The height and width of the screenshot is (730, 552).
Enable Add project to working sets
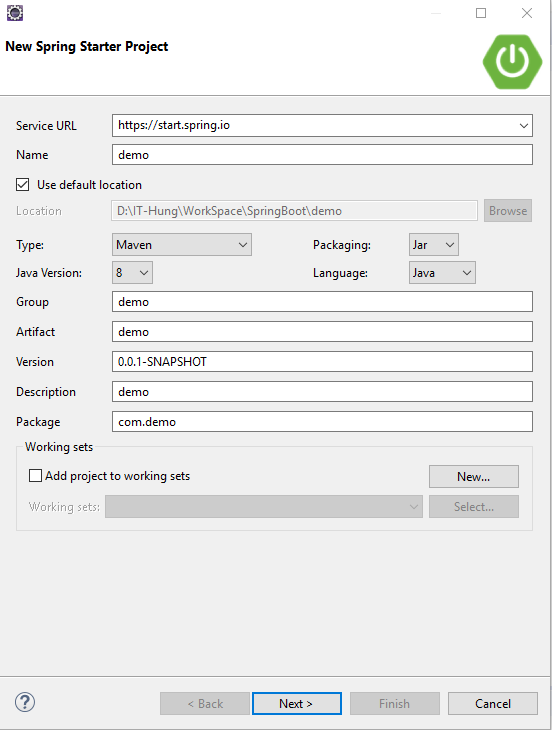(35, 475)
